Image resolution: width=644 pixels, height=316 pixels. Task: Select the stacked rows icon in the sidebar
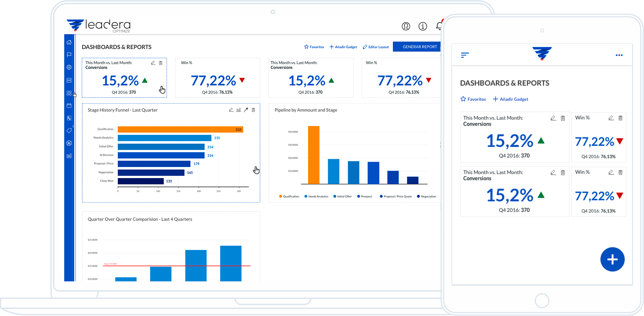[x=69, y=80]
